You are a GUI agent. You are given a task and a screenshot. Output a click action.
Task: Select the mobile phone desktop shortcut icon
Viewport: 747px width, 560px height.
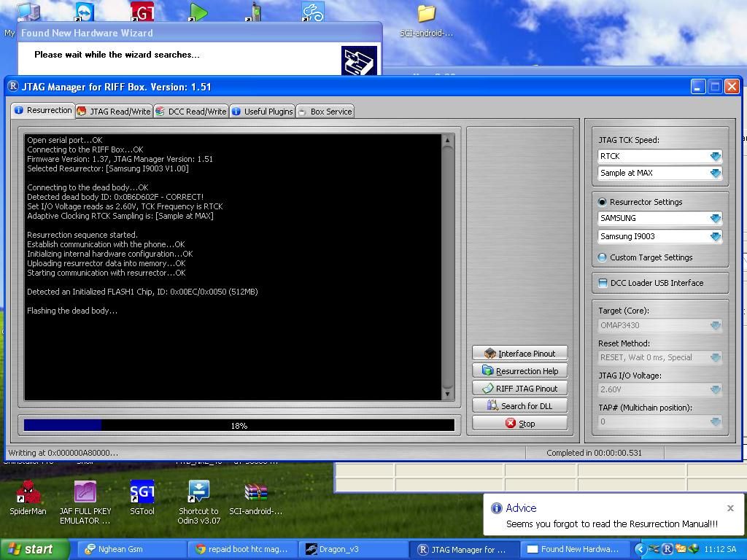(x=255, y=12)
